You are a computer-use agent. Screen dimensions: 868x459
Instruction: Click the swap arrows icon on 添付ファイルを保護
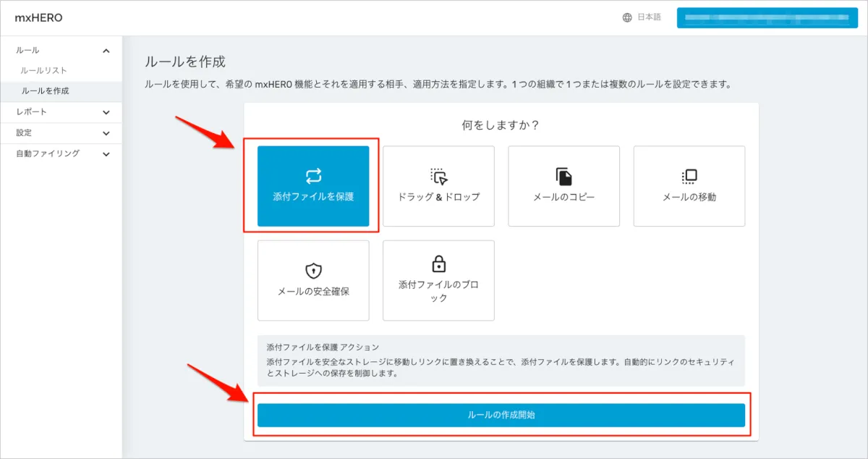click(x=313, y=176)
